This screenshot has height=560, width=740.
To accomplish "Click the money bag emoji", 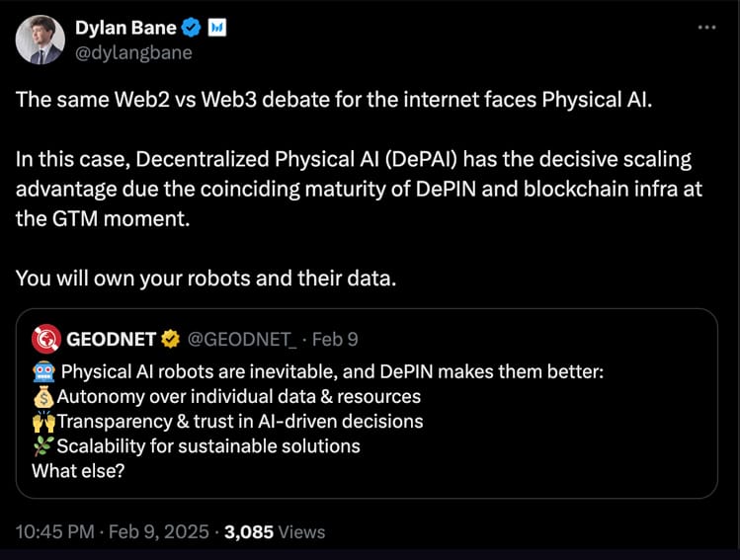I will point(43,396).
